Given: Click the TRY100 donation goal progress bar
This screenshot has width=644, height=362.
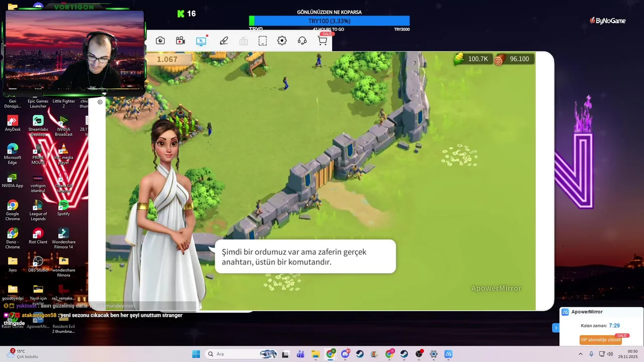Looking at the screenshot, I should pyautogui.click(x=329, y=21).
